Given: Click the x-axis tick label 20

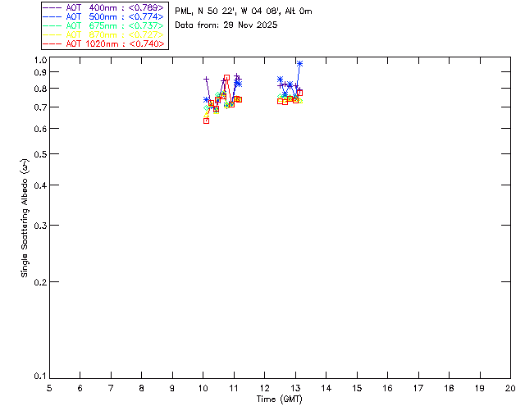Looking at the screenshot, I should coord(510,388).
